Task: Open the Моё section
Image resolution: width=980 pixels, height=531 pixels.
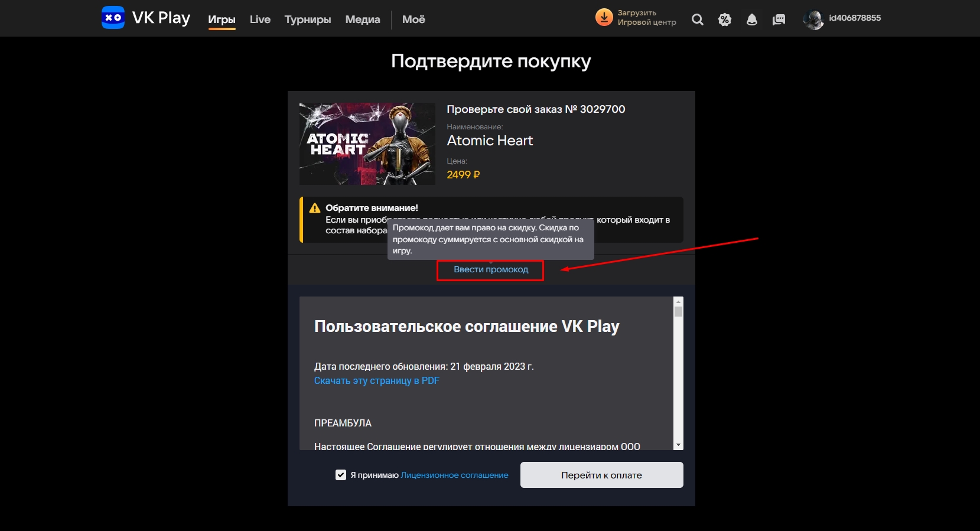Action: pos(414,19)
